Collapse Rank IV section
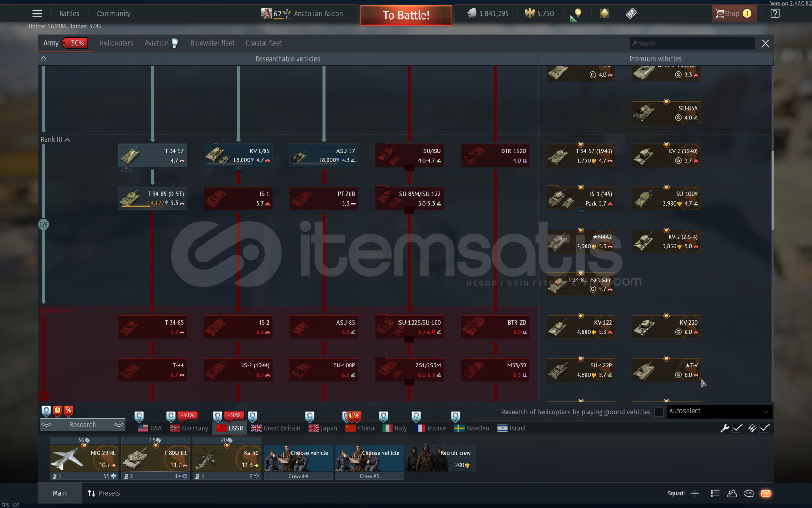Image resolution: width=812 pixels, height=508 pixels. point(55,311)
